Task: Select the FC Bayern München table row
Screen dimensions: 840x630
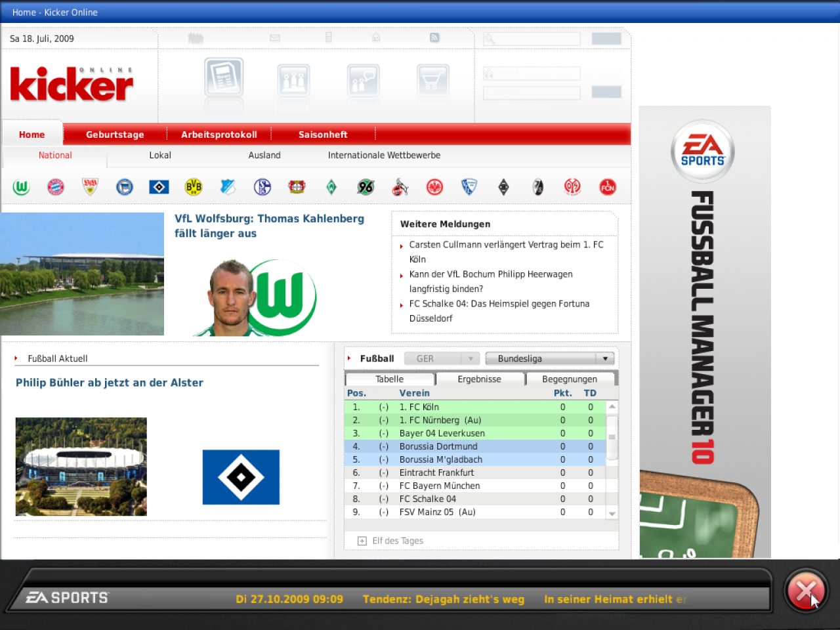Action: (x=475, y=486)
